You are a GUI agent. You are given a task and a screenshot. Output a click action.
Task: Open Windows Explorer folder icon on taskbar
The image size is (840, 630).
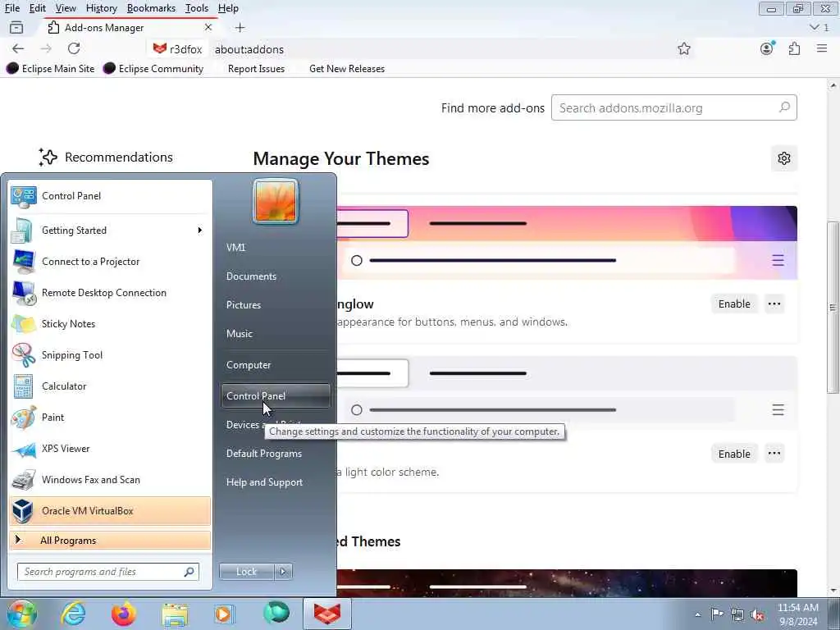[176, 614]
